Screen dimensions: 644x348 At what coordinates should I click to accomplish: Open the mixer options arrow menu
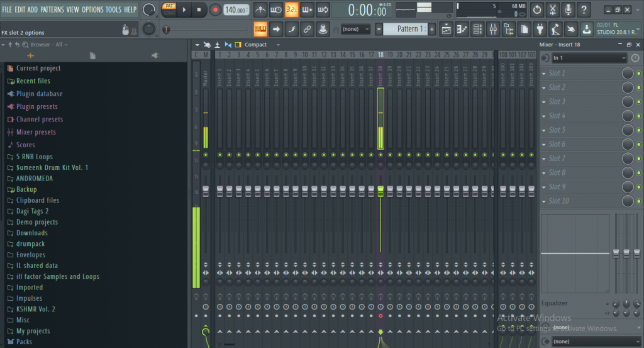coord(197,45)
